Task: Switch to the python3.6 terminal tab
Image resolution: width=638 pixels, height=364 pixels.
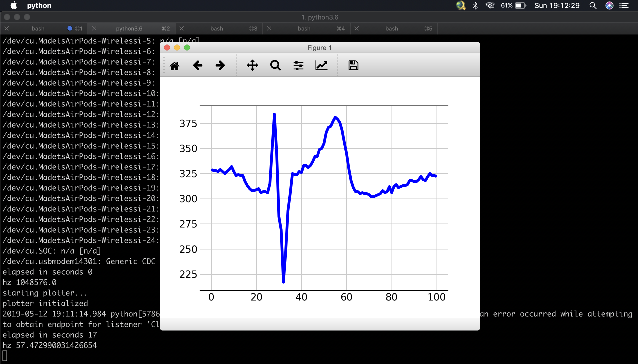Action: (129, 28)
